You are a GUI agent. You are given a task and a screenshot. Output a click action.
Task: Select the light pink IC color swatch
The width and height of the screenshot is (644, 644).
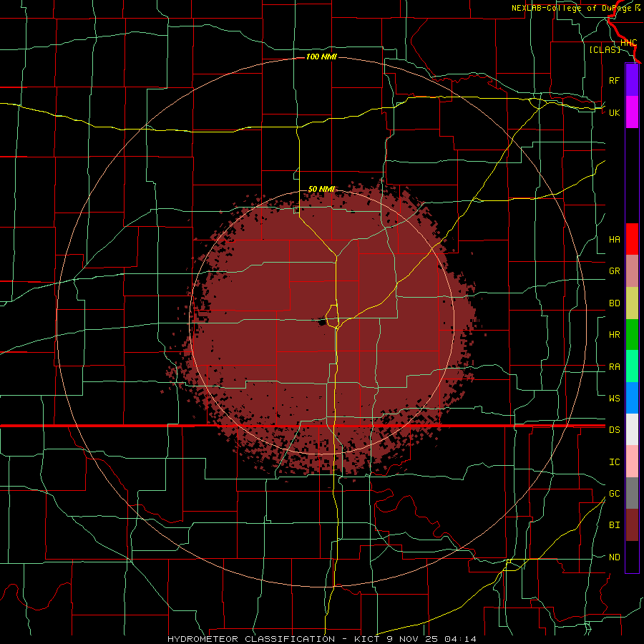(632, 462)
